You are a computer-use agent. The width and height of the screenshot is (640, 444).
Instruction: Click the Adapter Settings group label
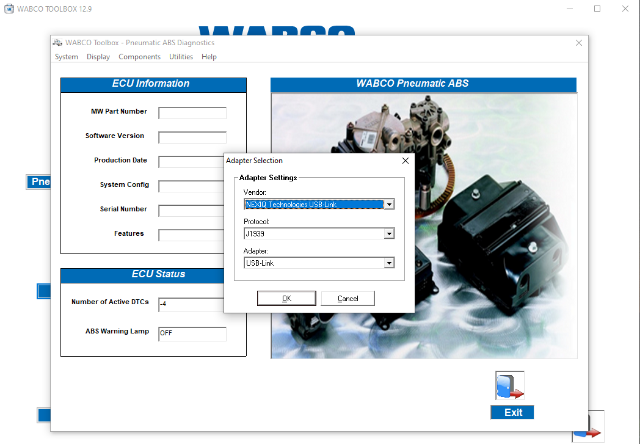(268, 178)
